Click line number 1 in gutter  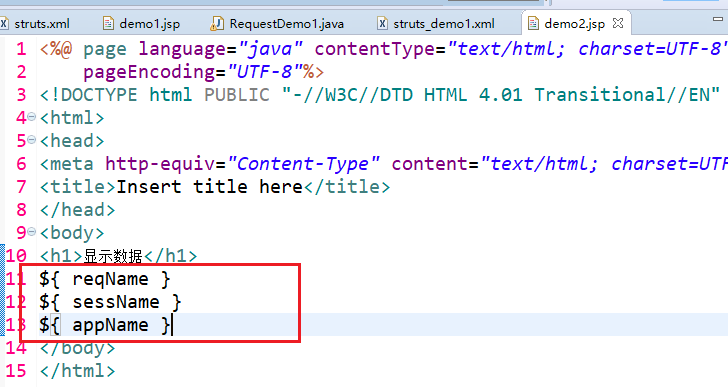click(21, 49)
